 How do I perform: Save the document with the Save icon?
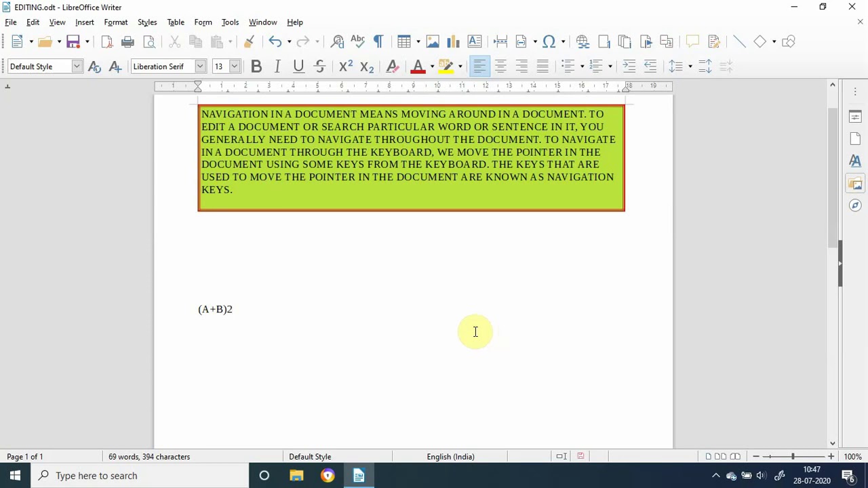tap(73, 42)
